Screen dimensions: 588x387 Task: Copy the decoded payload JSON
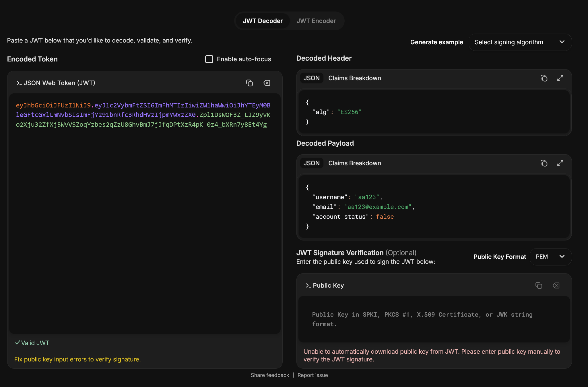click(544, 163)
